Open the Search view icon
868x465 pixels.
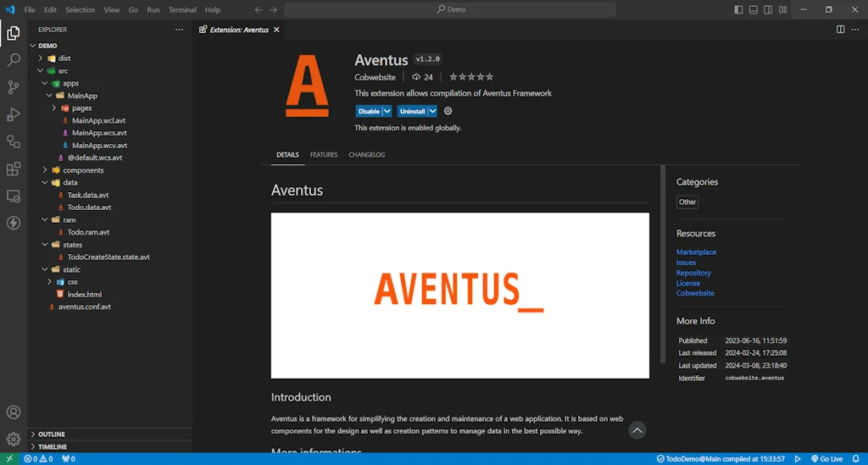click(x=14, y=60)
